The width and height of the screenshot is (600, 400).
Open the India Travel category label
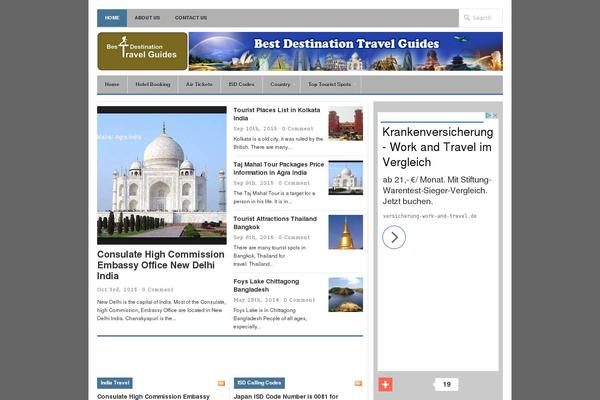115,383
